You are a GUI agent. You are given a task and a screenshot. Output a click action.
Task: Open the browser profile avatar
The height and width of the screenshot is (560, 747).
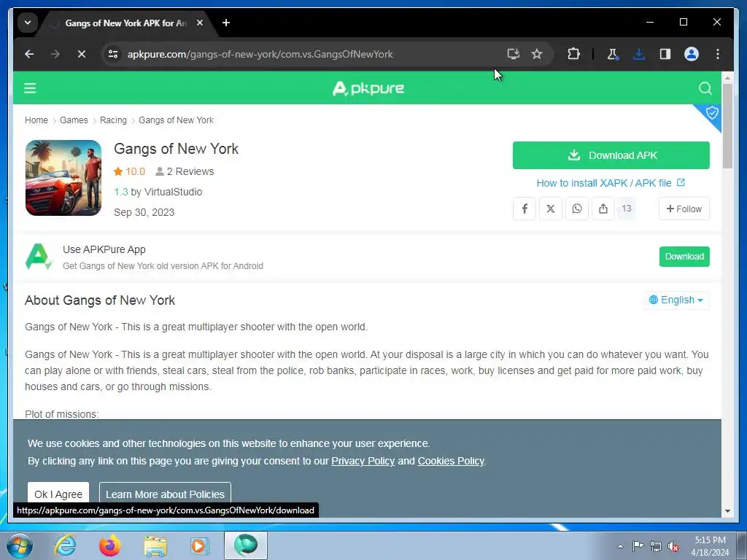[692, 54]
